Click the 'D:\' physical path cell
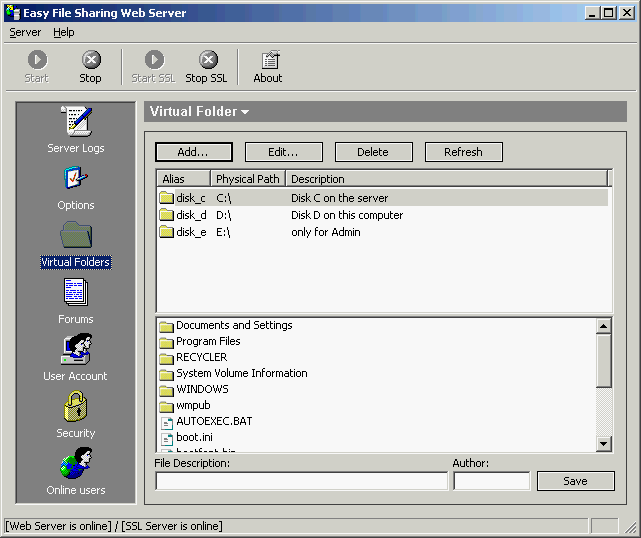 coord(224,215)
